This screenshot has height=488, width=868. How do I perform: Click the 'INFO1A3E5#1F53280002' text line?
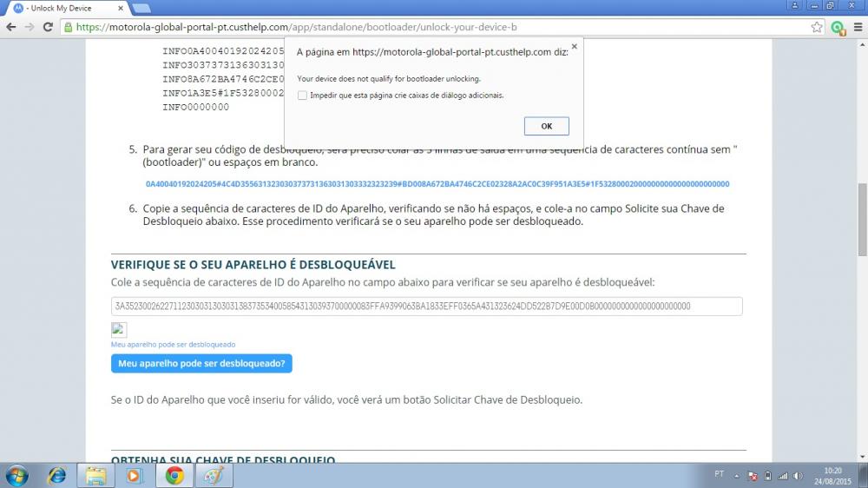pyautogui.click(x=223, y=93)
